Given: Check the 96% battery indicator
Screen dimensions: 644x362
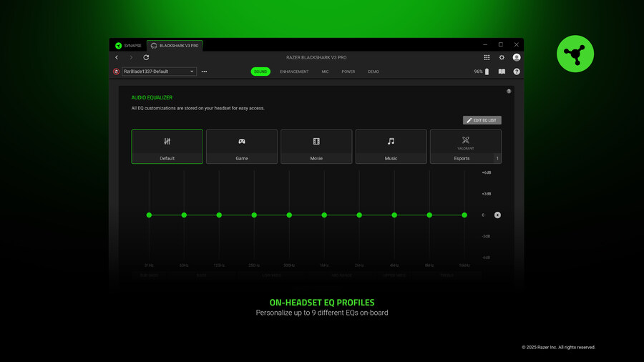Looking at the screenshot, I should pos(482,72).
